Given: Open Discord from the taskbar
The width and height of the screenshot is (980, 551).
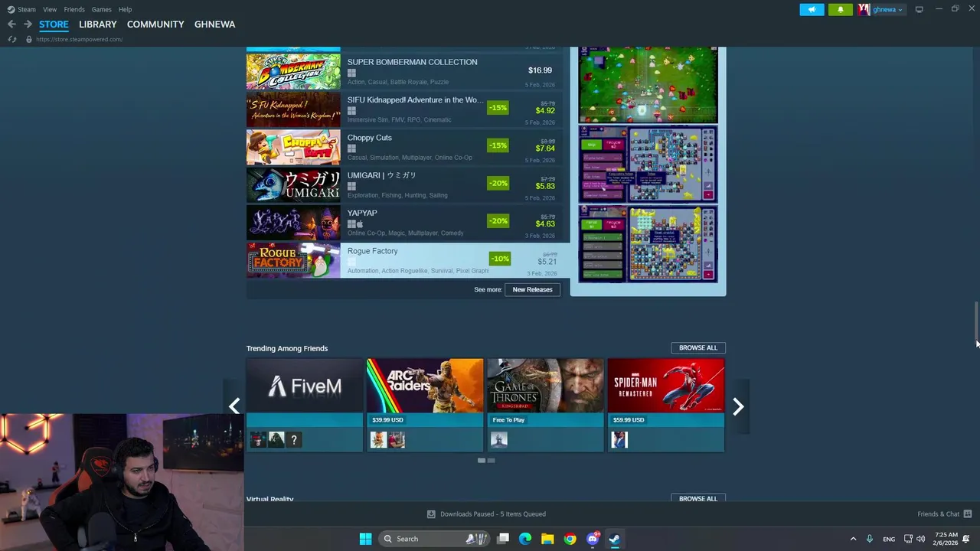Looking at the screenshot, I should pos(593,539).
